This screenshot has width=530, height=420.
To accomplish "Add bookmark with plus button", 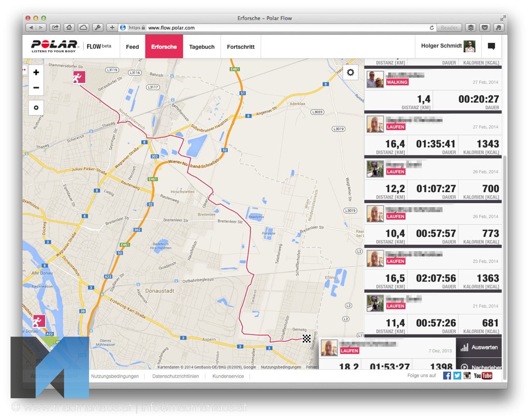I will pyautogui.click(x=112, y=27).
